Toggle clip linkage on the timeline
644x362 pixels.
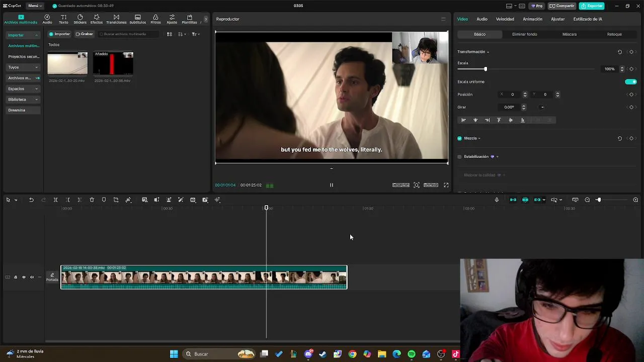coord(537,200)
